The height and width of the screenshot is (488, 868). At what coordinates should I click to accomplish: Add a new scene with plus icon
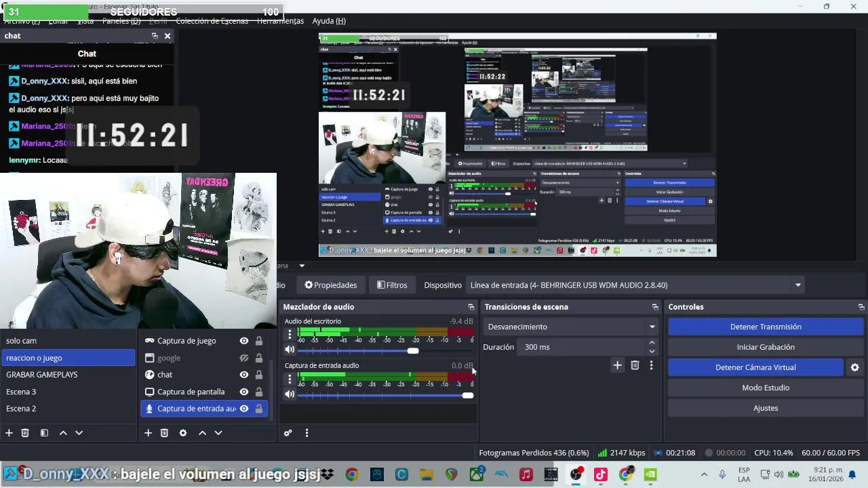(x=9, y=432)
